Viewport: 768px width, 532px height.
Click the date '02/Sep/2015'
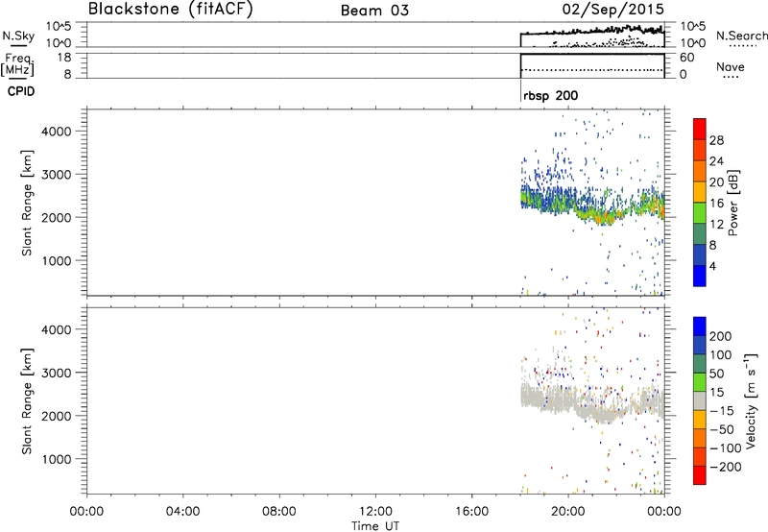(x=612, y=9)
